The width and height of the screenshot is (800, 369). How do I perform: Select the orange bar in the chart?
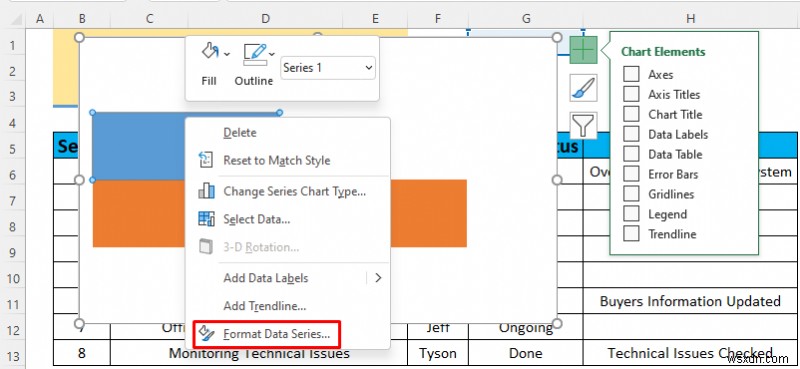click(x=429, y=213)
